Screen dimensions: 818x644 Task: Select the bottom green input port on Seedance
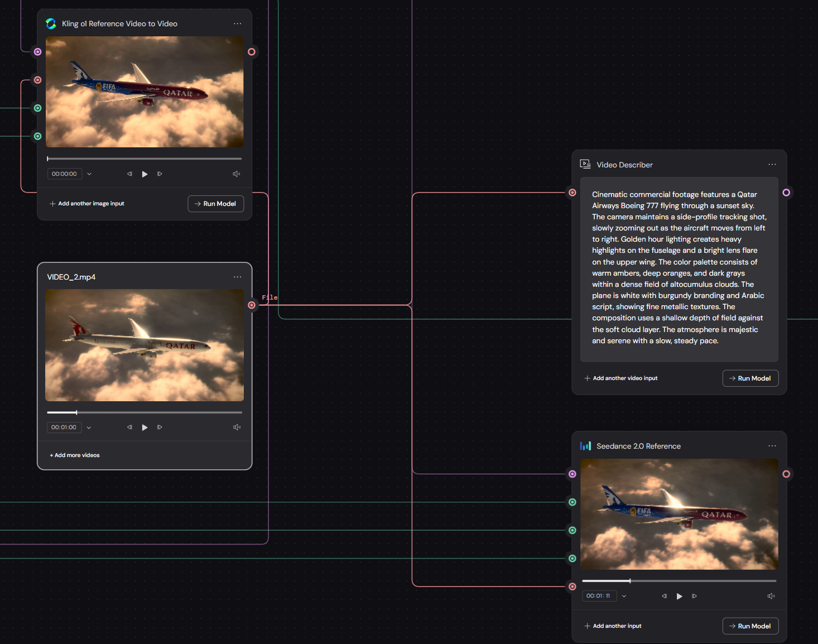click(572, 558)
